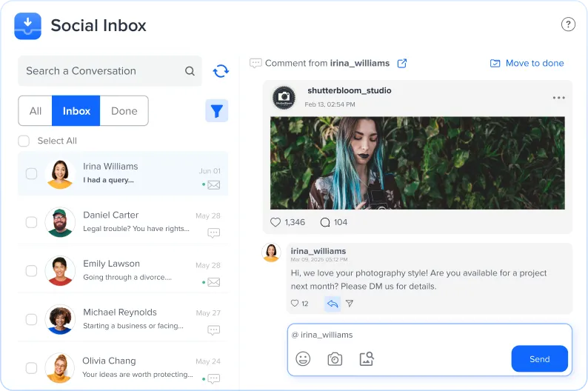Screen dimensions: 588x391
Task: Click the comment icon showing 104
Action: point(325,222)
